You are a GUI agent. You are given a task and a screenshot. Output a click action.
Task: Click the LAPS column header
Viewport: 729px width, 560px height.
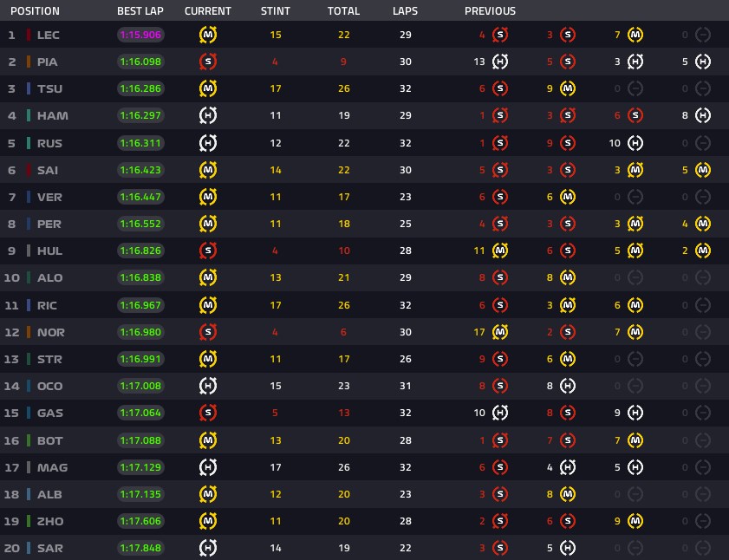pos(405,10)
